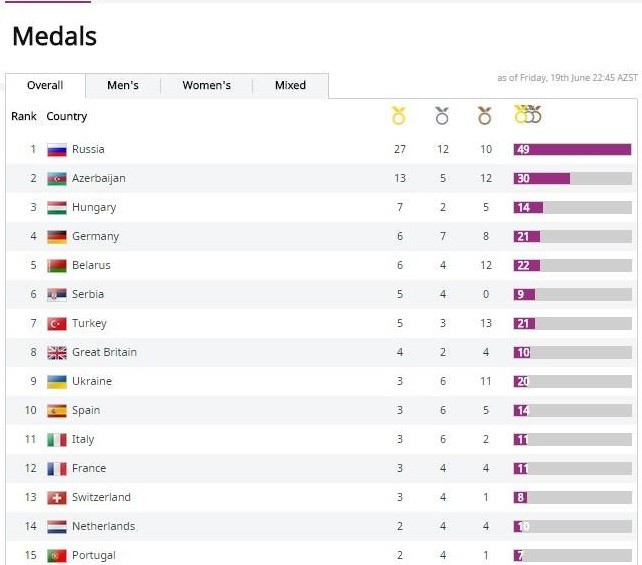Click the silver medal column icon
This screenshot has width=642, height=565.
coord(442,116)
